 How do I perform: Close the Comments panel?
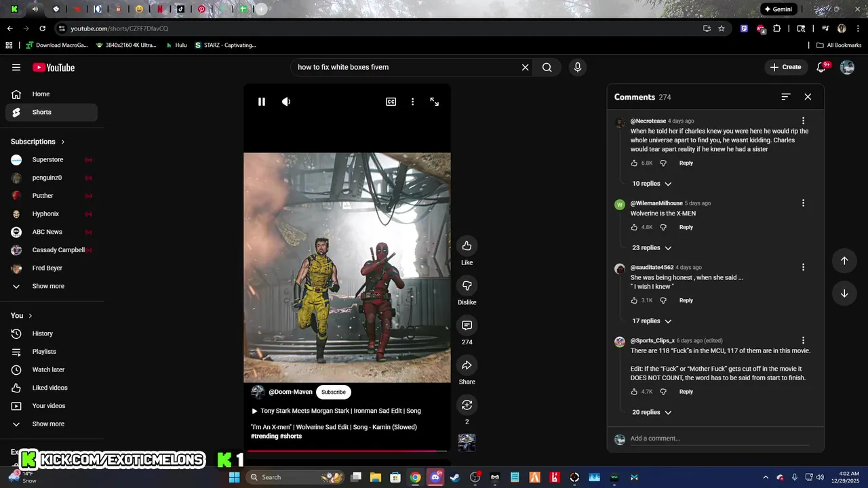pyautogui.click(x=808, y=97)
